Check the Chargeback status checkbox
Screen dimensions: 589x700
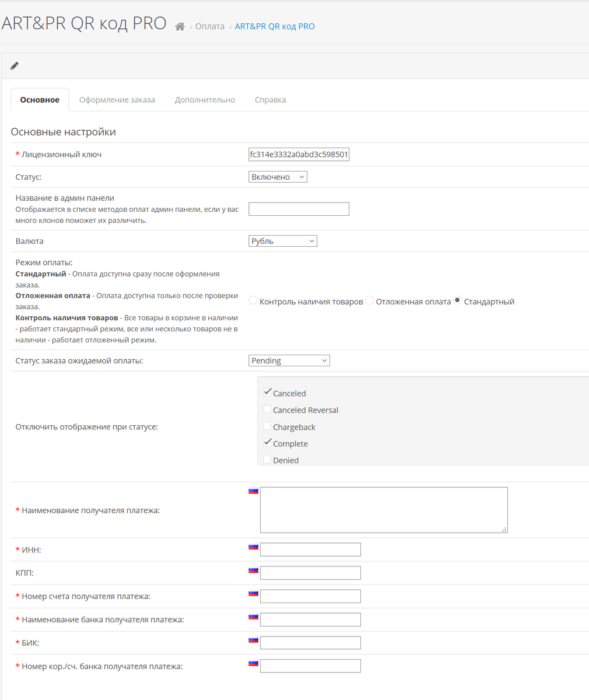pos(268,426)
